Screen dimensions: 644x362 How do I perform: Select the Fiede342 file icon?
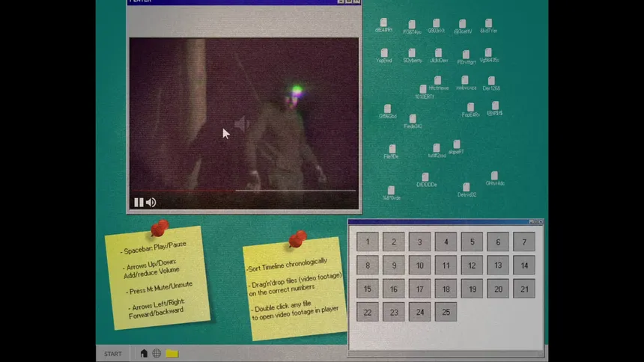[x=413, y=119]
